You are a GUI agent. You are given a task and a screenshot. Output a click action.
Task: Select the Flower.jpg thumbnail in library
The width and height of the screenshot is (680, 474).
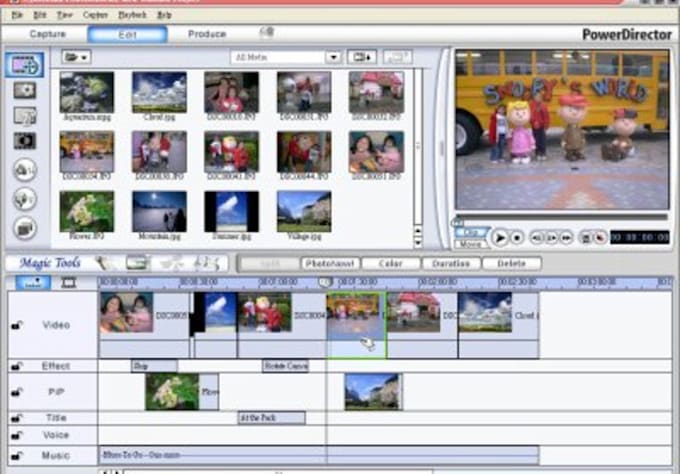[x=87, y=216]
